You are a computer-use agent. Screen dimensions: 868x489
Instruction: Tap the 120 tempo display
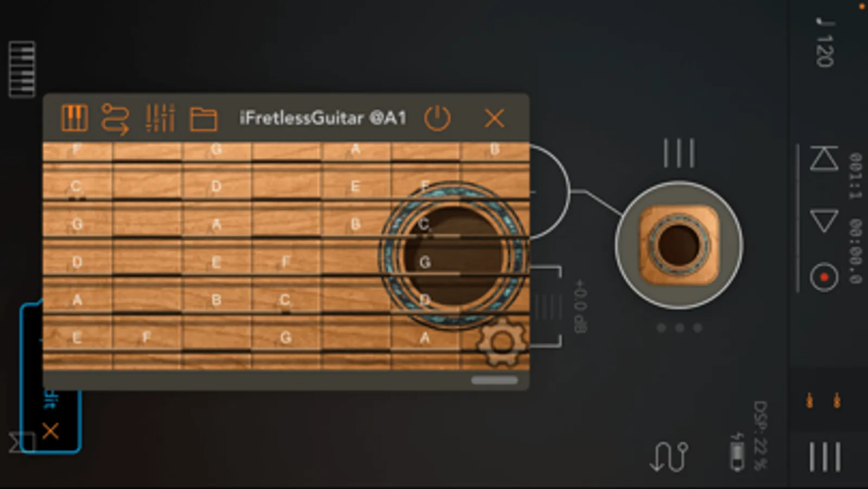point(825,43)
